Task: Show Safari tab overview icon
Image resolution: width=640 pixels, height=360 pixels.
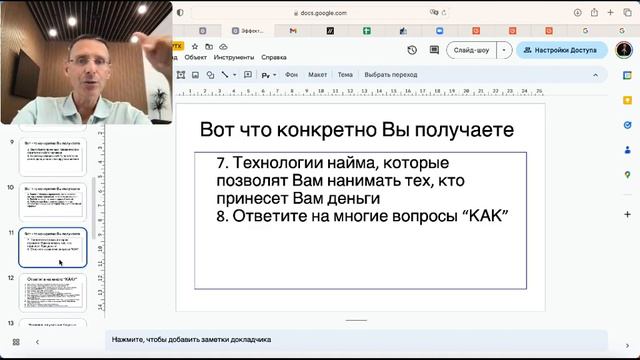Action: [627, 13]
